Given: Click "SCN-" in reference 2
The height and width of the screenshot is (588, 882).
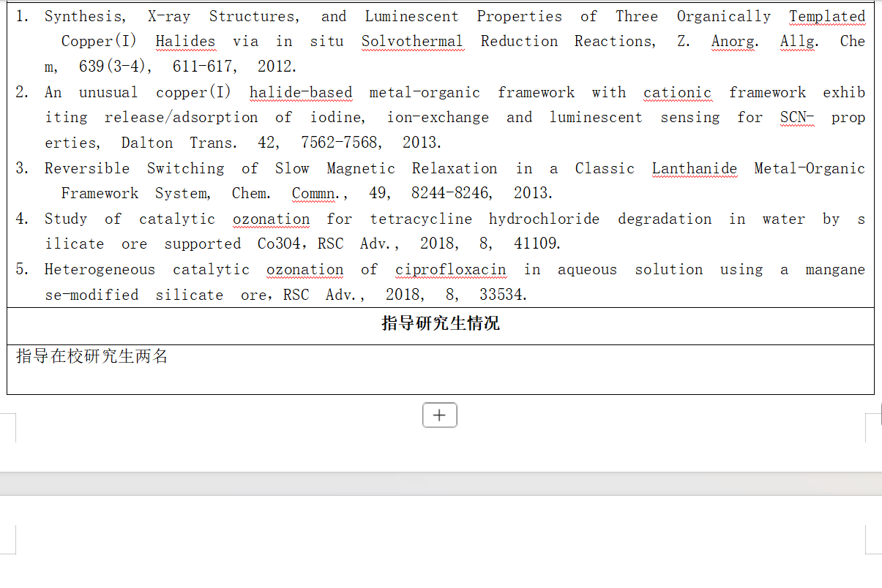Looking at the screenshot, I should pyautogui.click(x=797, y=118).
